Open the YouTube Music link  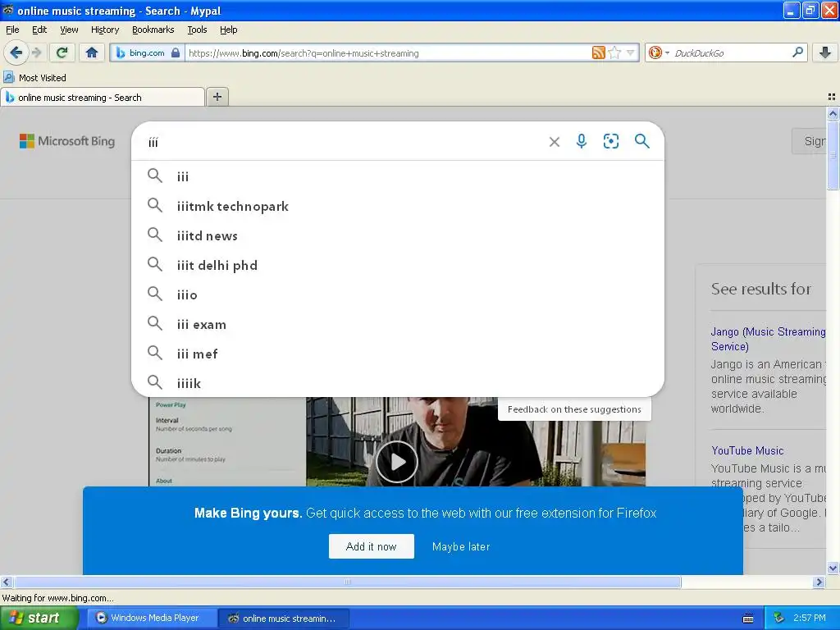point(747,450)
